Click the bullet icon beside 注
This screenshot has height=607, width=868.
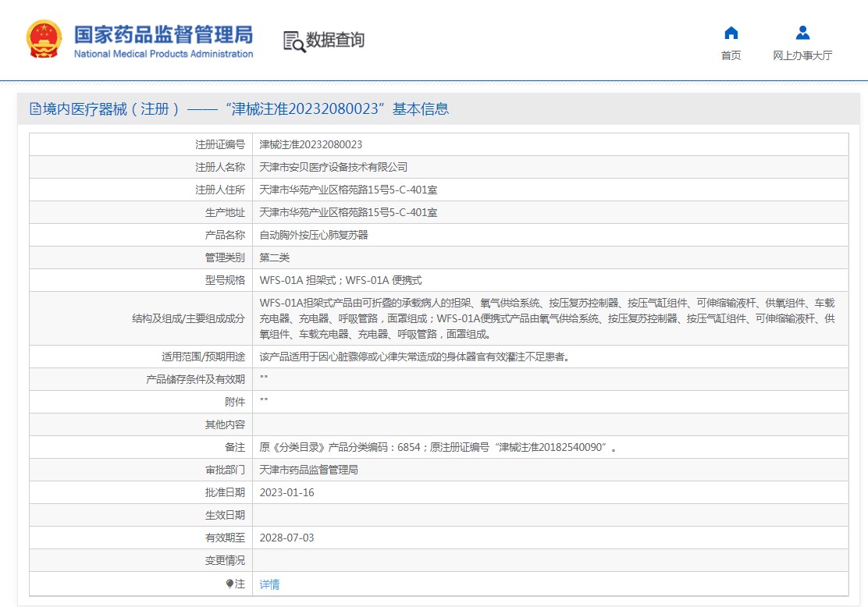point(229,584)
